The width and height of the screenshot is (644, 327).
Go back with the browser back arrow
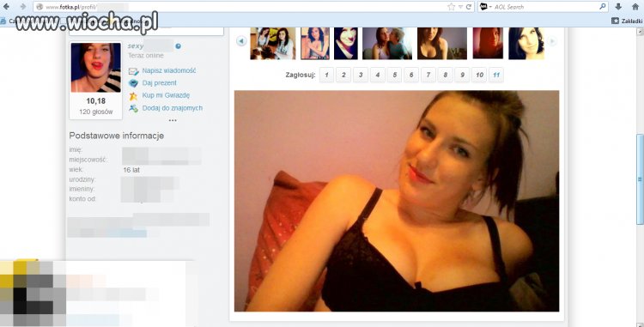pos(6,7)
